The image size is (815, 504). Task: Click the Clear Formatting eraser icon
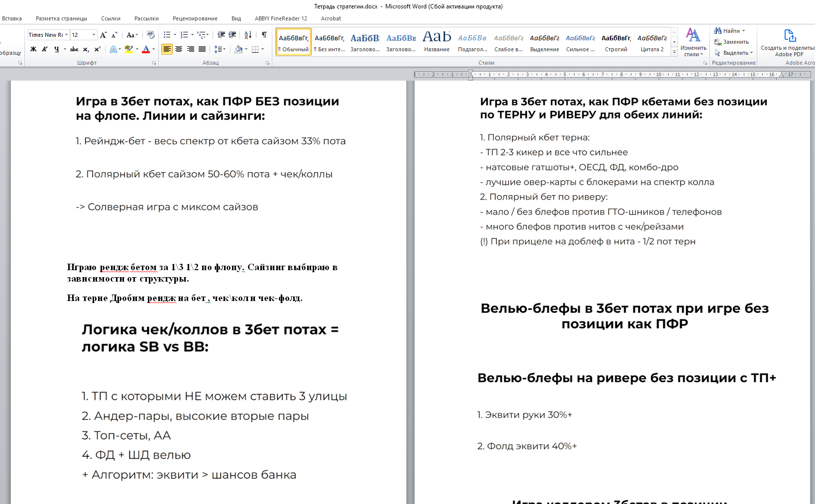[151, 35]
